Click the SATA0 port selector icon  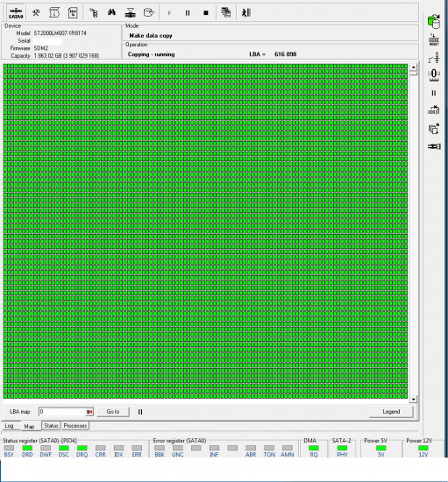(x=16, y=13)
